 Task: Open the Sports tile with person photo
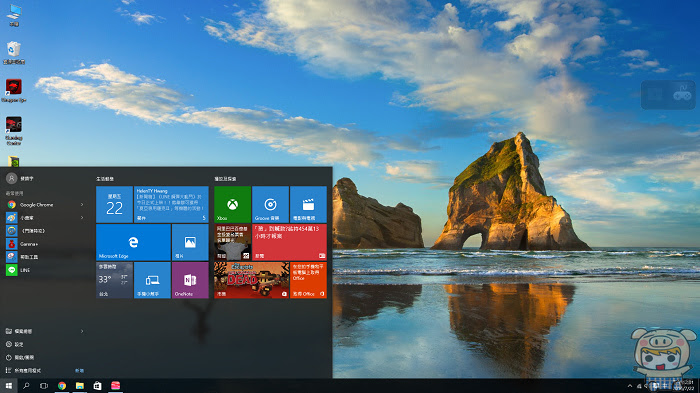point(232,242)
